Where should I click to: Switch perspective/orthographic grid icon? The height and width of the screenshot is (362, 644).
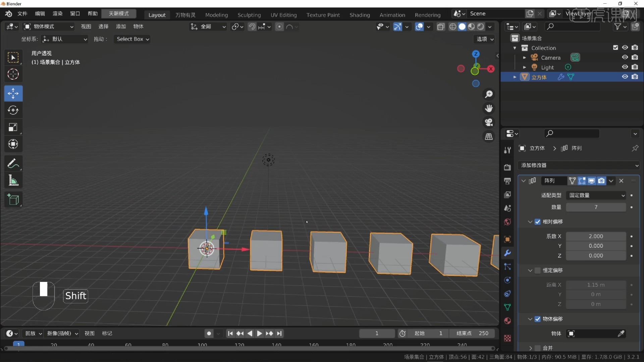tap(489, 136)
